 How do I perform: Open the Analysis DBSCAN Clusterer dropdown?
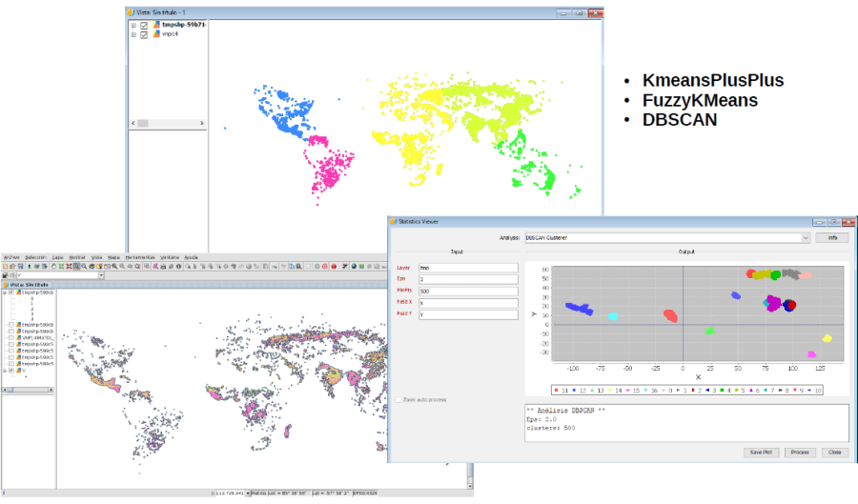(806, 236)
